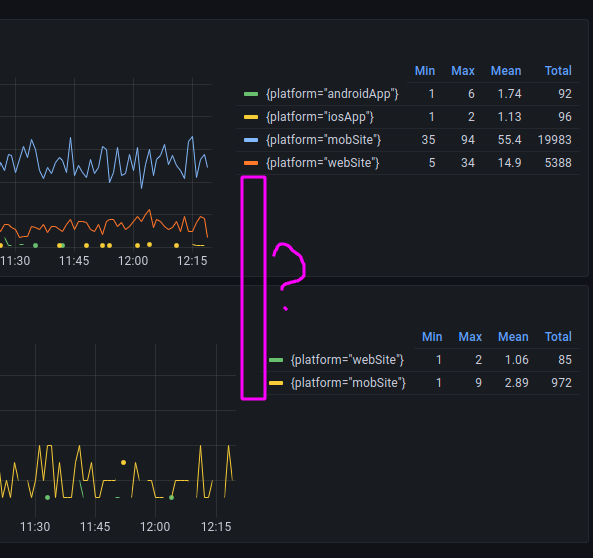Click yellow swatch for iosApp series
The image size is (593, 558).
[251, 117]
